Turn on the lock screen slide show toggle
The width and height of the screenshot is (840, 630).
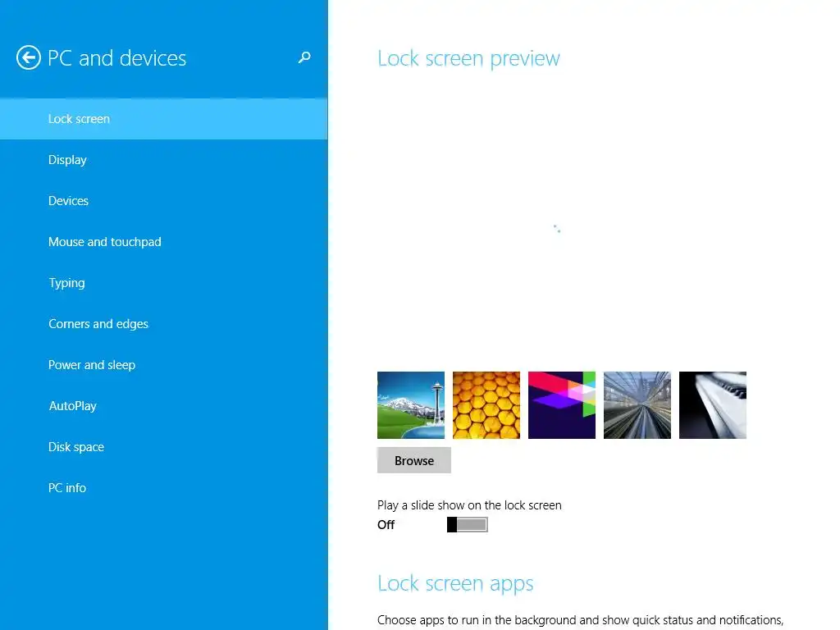[467, 524]
